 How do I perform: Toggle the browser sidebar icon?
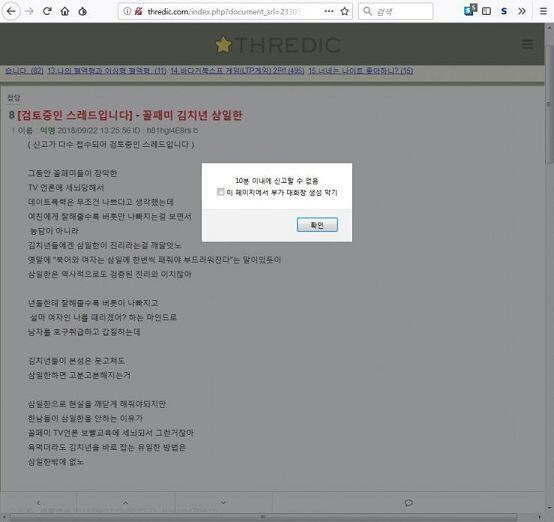487,11
